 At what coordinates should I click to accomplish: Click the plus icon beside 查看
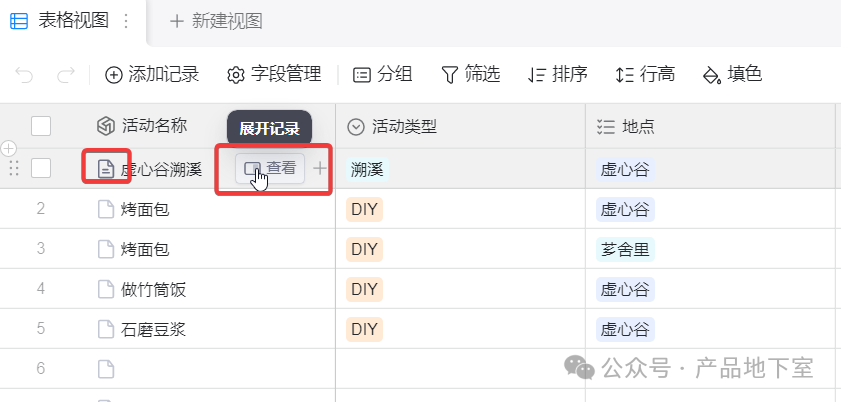point(320,169)
